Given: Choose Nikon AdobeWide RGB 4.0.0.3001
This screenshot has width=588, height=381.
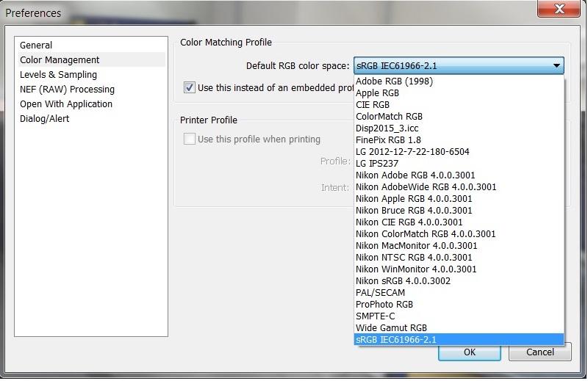Looking at the screenshot, I should click(x=459, y=187).
